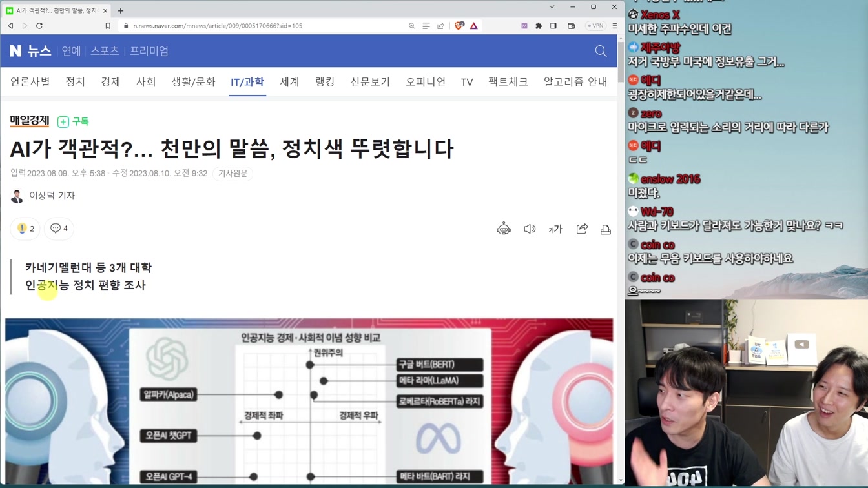Open the Brave Shields lion icon
The image size is (868, 488).
tap(459, 26)
